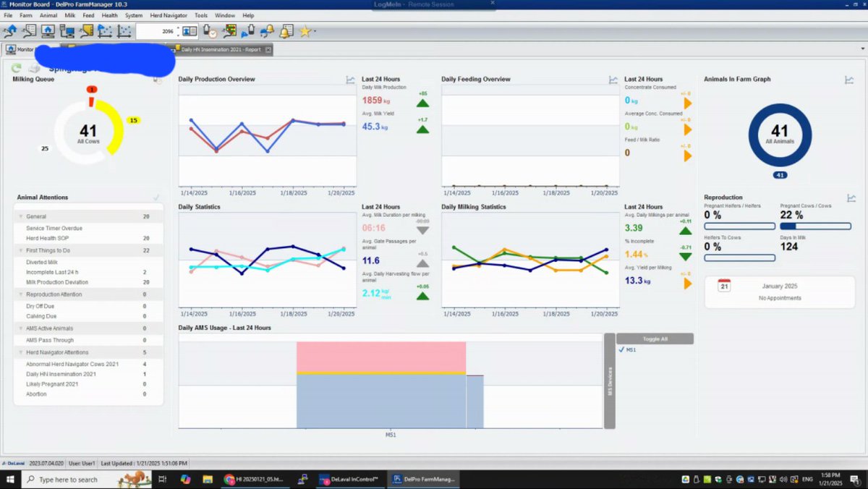Click the animal number input field
This screenshot has width=868, height=489.
156,31
